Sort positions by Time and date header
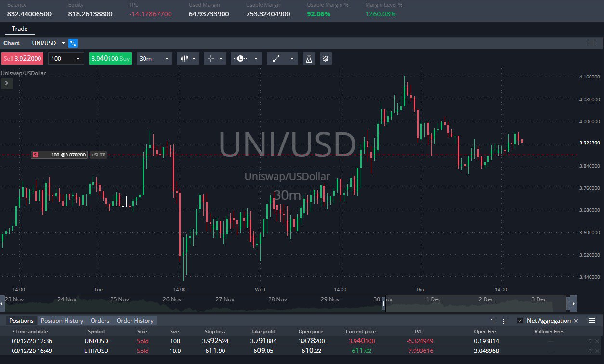The width and height of the screenshot is (604, 364). tap(29, 332)
